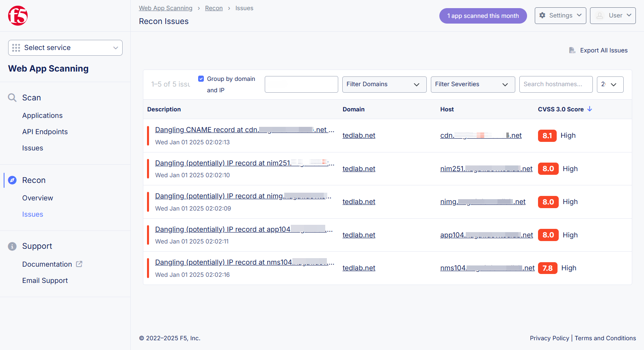Open the Recon Overview page

37,198
